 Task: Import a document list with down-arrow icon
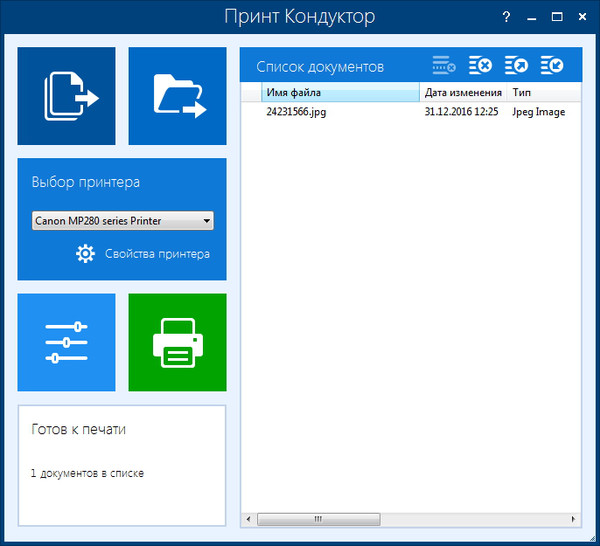(x=552, y=66)
